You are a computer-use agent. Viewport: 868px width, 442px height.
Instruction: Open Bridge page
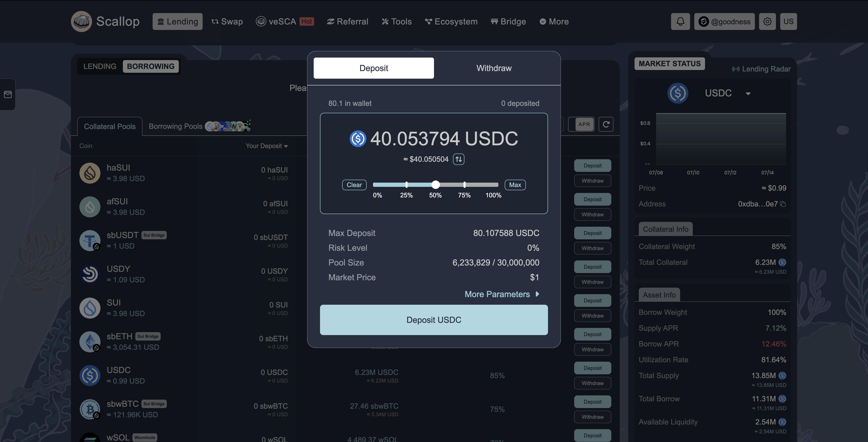tap(508, 22)
